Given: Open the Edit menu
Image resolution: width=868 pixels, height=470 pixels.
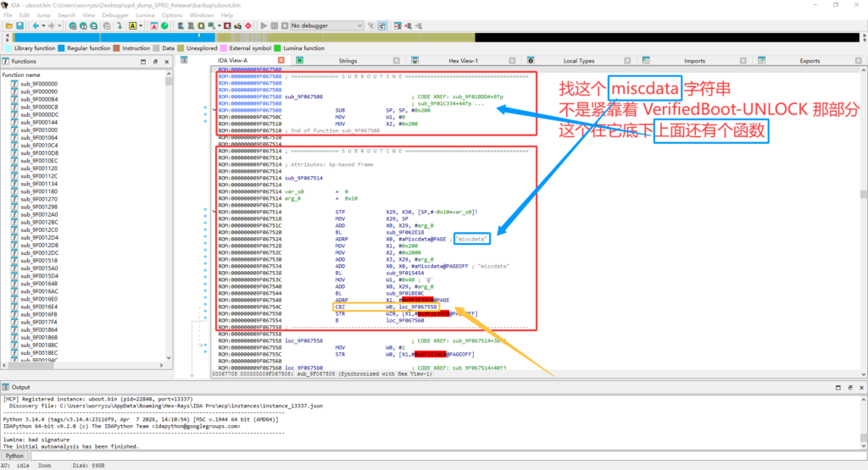Looking at the screenshot, I should 25,15.
